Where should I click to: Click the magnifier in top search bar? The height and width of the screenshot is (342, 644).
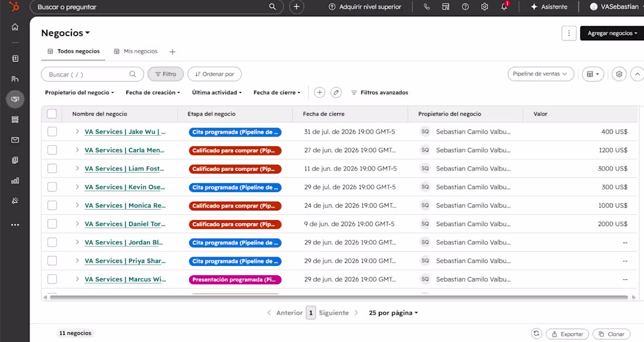(272, 6)
